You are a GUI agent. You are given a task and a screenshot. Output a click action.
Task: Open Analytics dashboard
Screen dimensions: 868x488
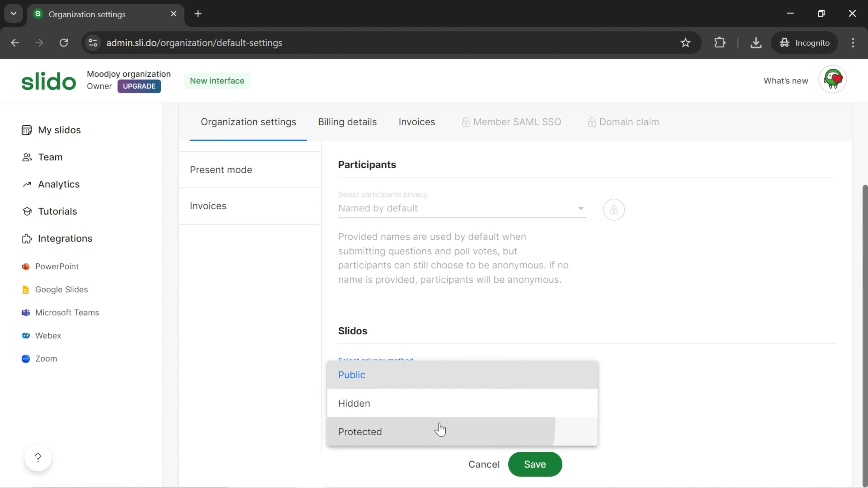click(58, 183)
